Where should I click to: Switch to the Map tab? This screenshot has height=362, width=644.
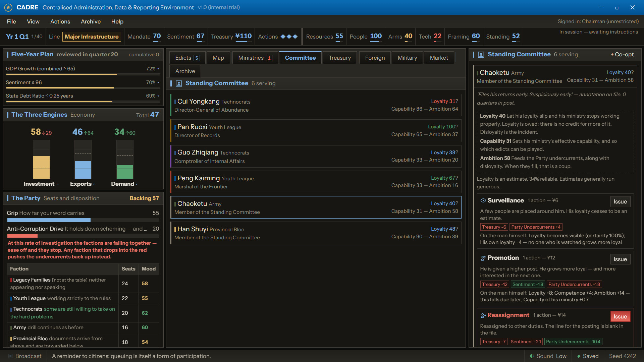218,58
